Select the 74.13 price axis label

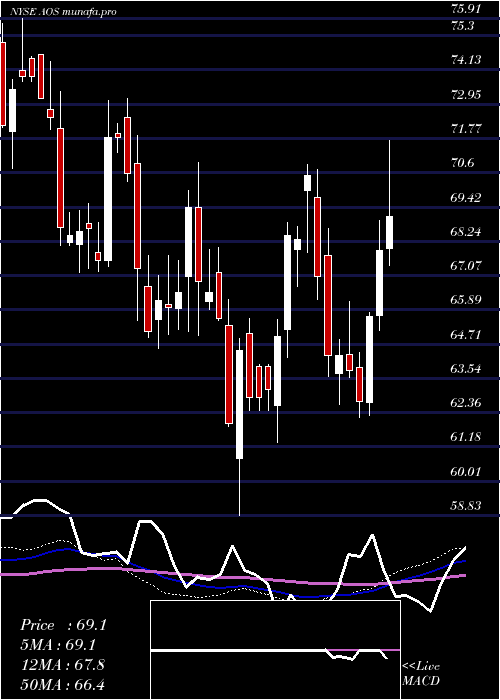click(x=466, y=60)
